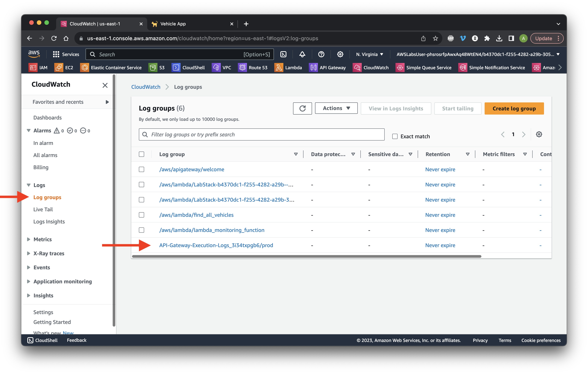
Task: Open All alarms page
Action: click(x=45, y=155)
